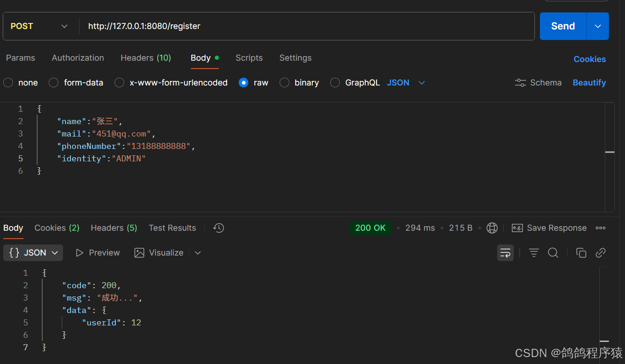Click the 215 B response size
Image resolution: width=625 pixels, height=364 pixels.
[461, 228]
